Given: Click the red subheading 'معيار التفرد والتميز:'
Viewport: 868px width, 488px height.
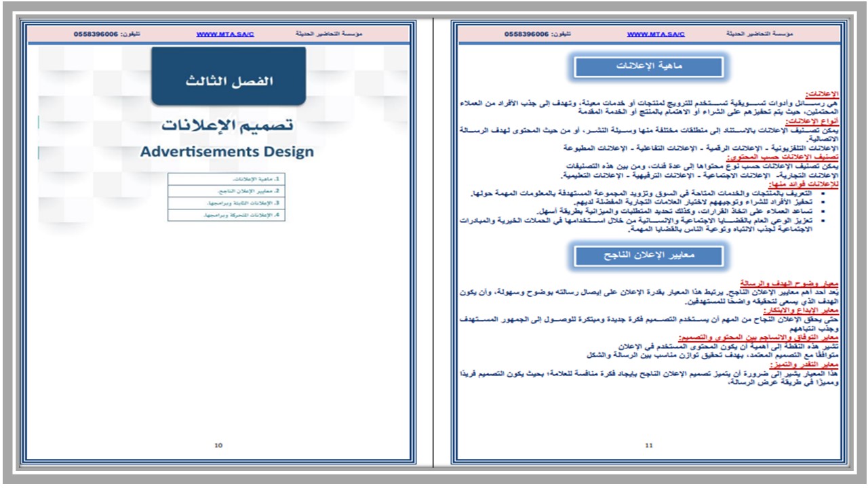Looking at the screenshot, I should pyautogui.click(x=804, y=364).
